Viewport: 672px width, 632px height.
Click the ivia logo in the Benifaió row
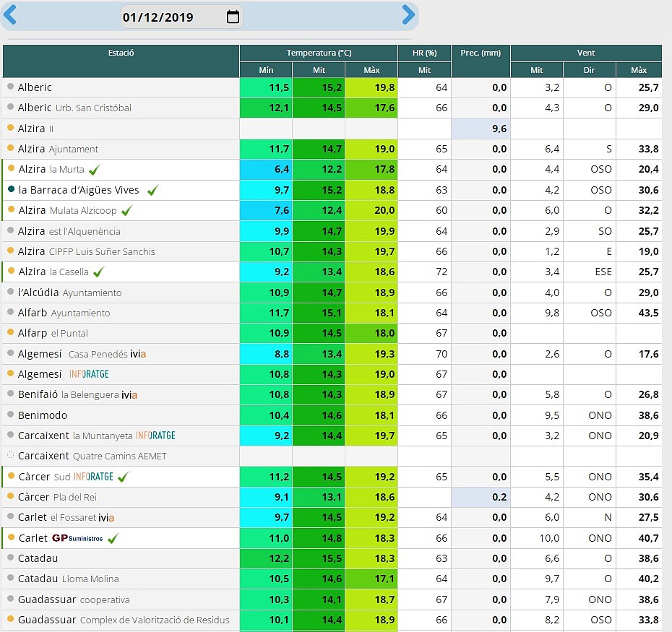129,394
